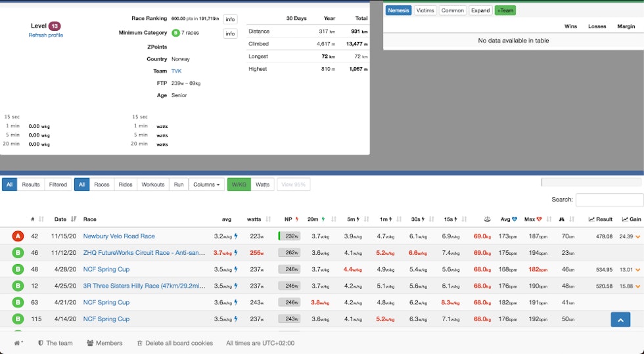Sort by Result column header
The image size is (644, 354).
tap(601, 219)
